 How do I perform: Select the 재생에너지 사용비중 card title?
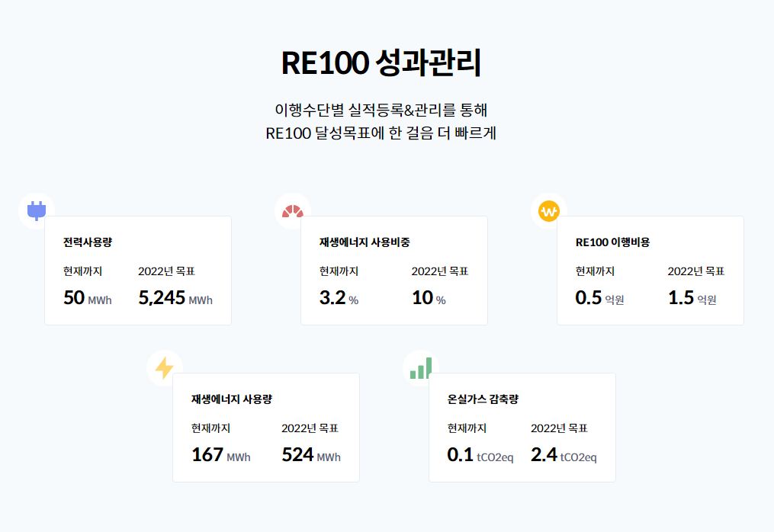[x=365, y=242]
